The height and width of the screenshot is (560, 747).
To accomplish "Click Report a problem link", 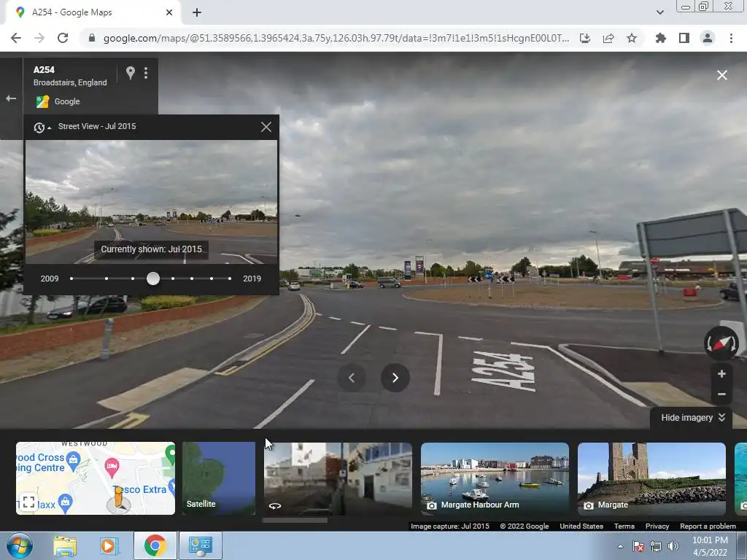I will tap(708, 526).
